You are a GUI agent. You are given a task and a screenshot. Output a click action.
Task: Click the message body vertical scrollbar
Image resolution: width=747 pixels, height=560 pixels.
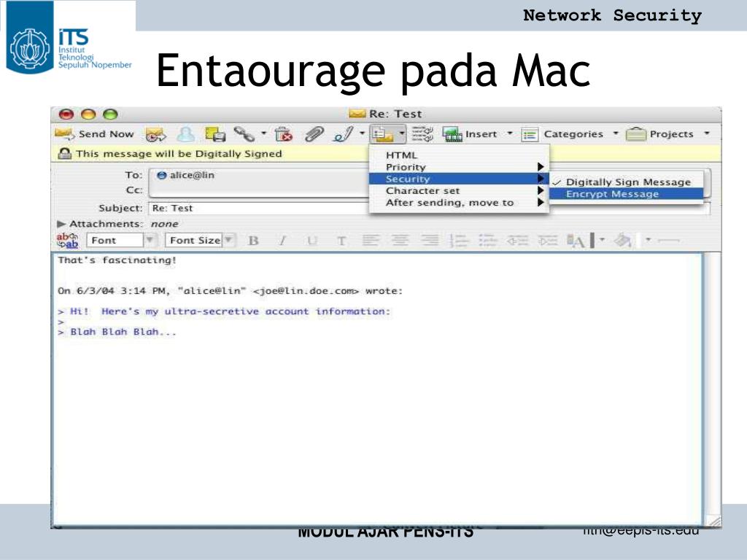[712, 384]
